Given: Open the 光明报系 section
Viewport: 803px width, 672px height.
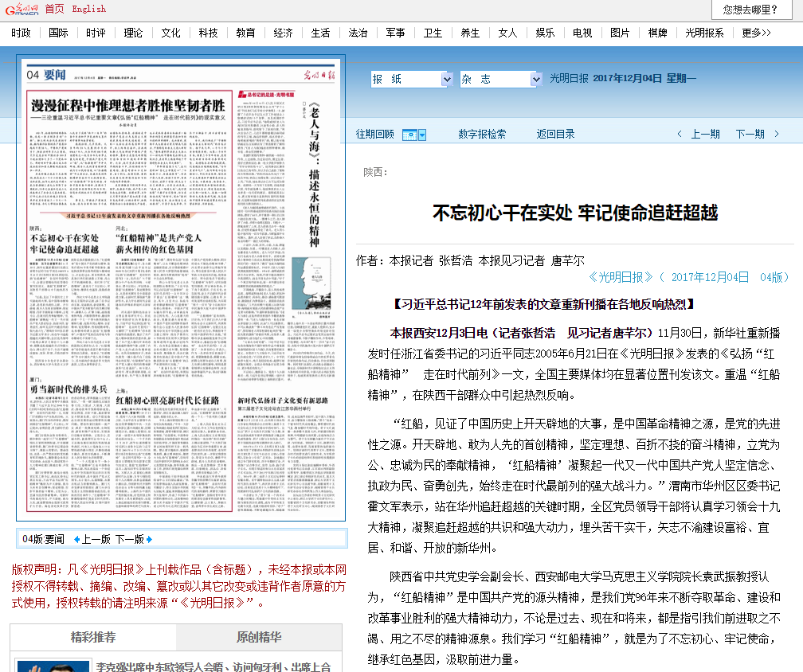Looking at the screenshot, I should (x=705, y=33).
